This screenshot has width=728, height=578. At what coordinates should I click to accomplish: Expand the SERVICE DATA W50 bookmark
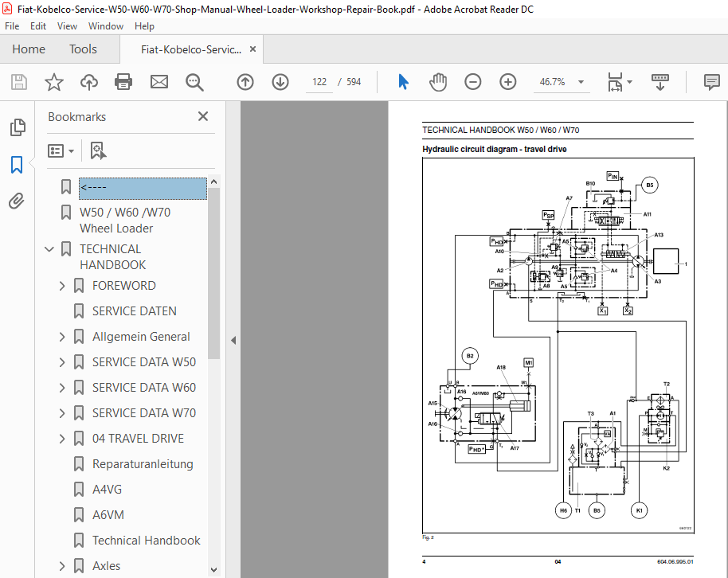pos(62,362)
